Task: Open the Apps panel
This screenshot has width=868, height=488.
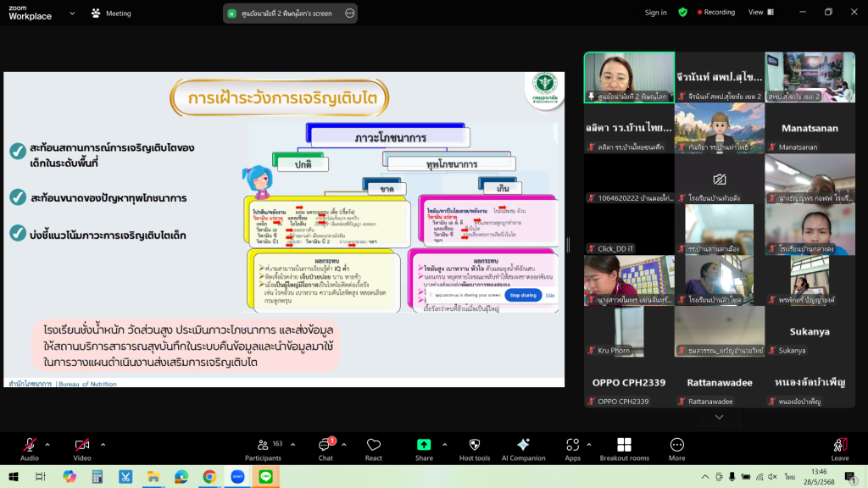Action: (x=572, y=449)
